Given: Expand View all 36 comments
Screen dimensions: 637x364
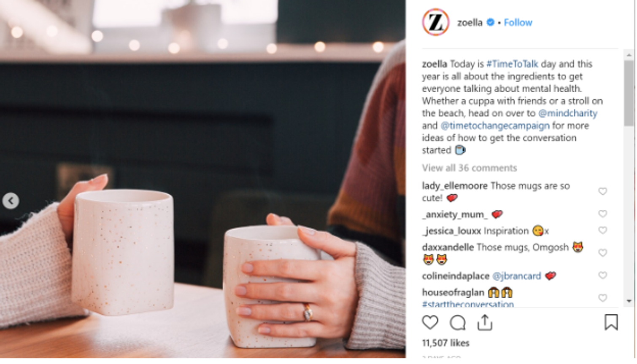Looking at the screenshot, I should coord(469,168).
